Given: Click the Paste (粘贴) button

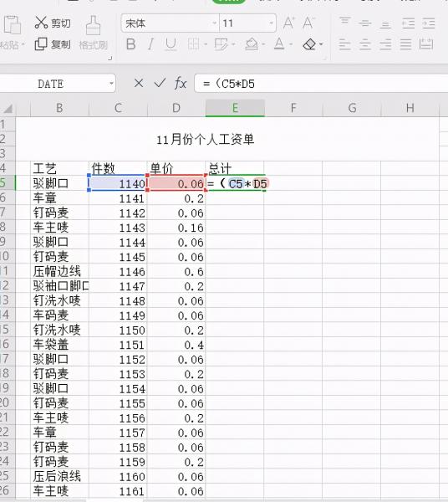Looking at the screenshot, I should point(11,32).
